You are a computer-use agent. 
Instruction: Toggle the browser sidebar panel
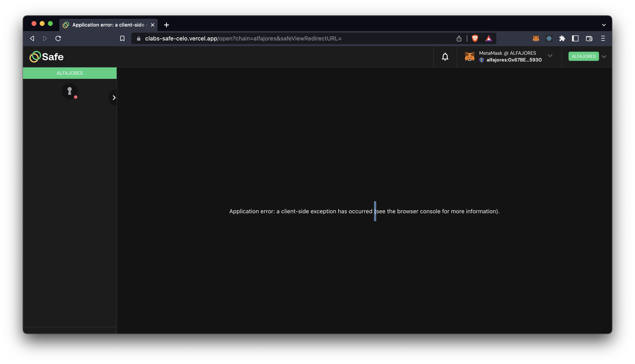click(x=575, y=38)
